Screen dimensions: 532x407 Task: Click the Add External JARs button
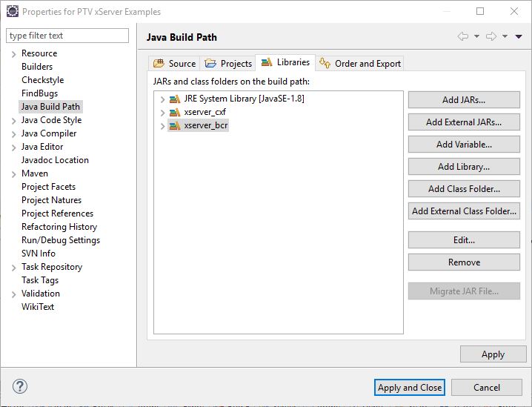(x=464, y=122)
